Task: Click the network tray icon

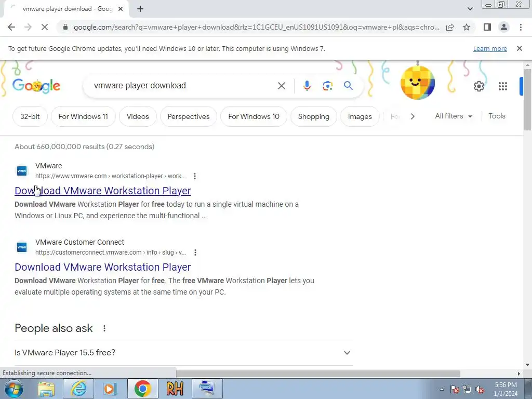Action: tap(467, 389)
